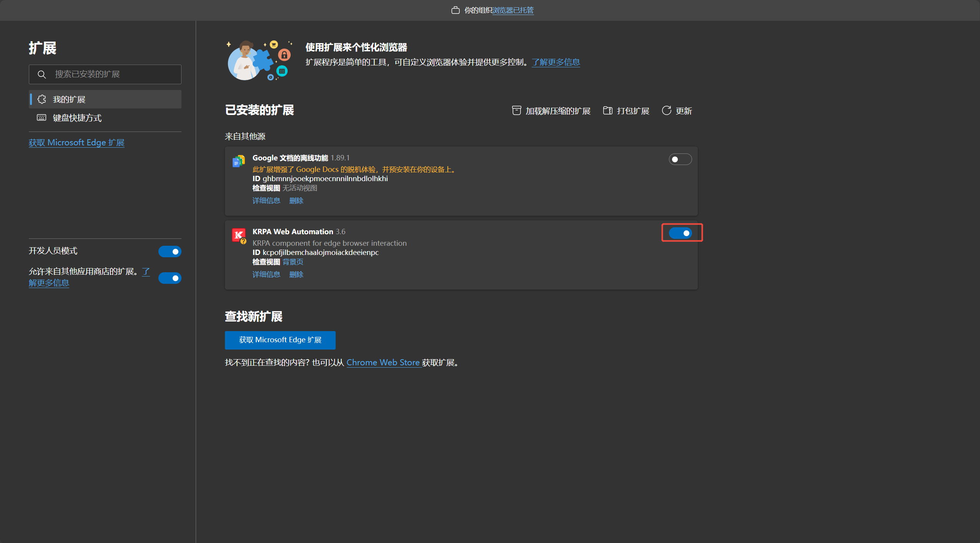Turn off 开发人员模式 switch
Screen dimensions: 980x543
click(x=170, y=252)
